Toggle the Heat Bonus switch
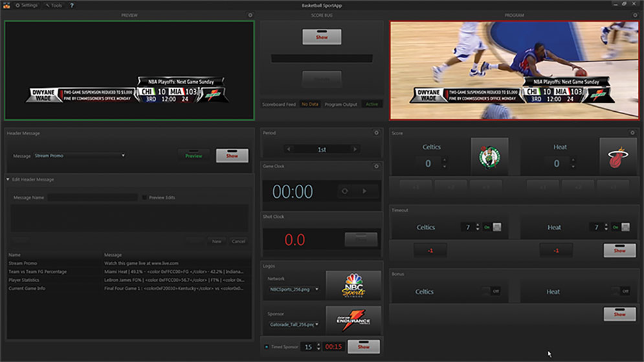Viewport: 644px width, 362px height. pos(623,292)
